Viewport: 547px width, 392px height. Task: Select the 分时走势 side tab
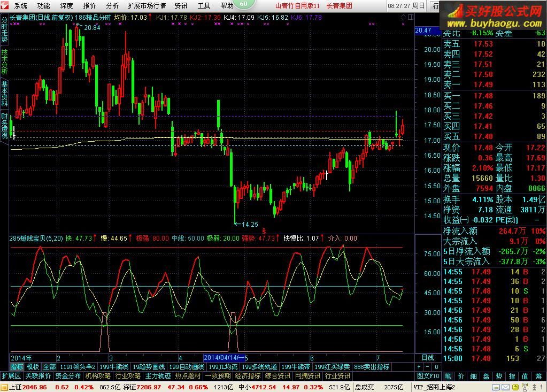click(x=4, y=29)
